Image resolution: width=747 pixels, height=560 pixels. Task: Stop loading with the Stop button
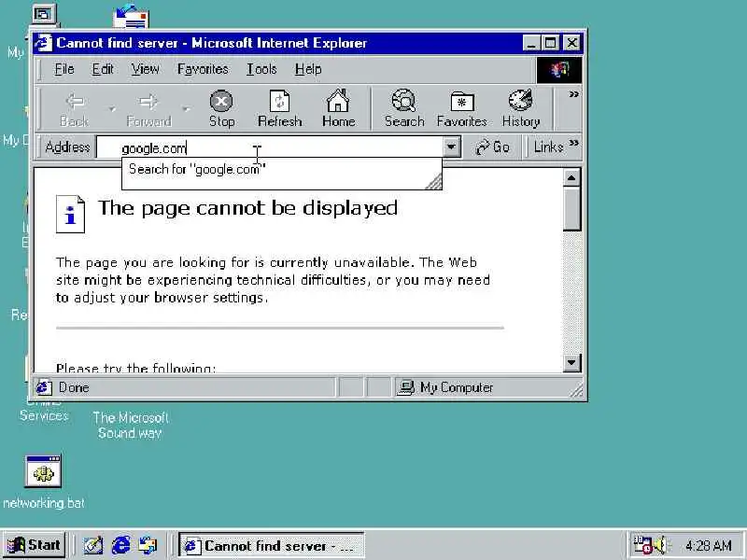pyautogui.click(x=221, y=109)
